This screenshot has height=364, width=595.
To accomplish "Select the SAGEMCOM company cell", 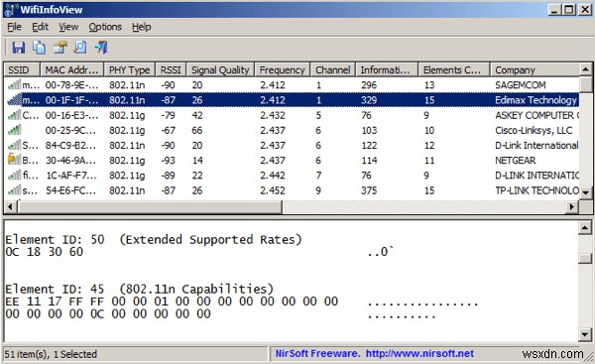I will pos(520,85).
